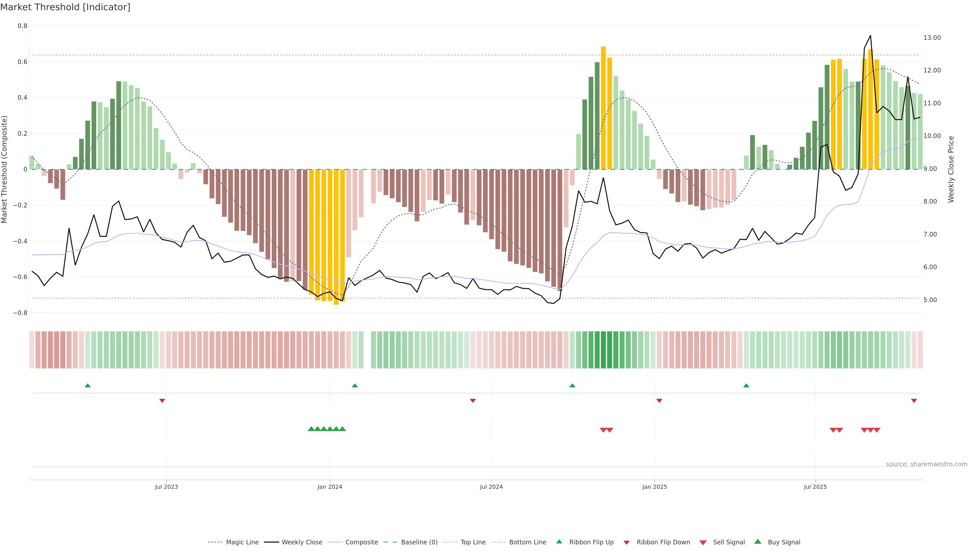The height and width of the screenshot is (551, 980).
Task: Click the Ribbon Flip Down legend triangle
Action: (x=627, y=543)
